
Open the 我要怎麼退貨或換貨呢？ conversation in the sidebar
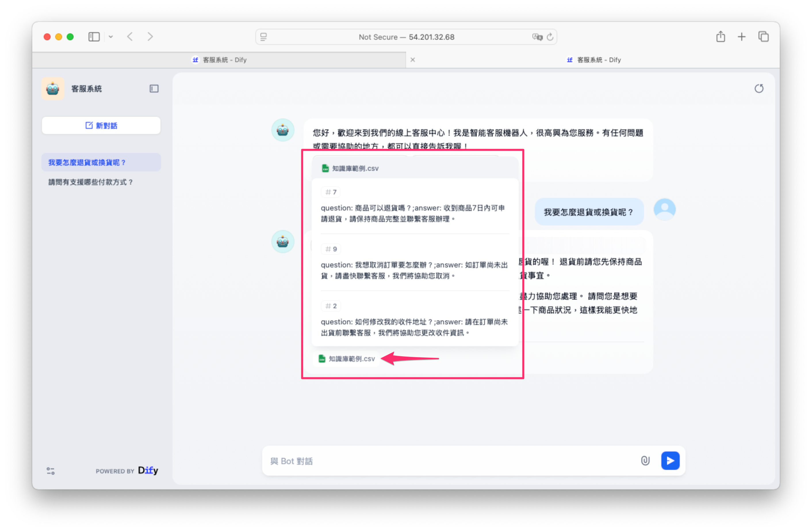(87, 162)
